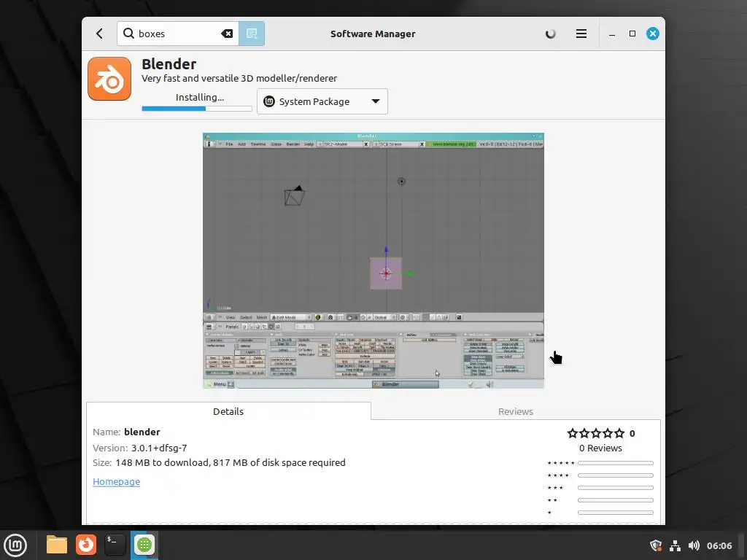
Task: Toggle the search-in-descriptions button
Action: (x=252, y=34)
